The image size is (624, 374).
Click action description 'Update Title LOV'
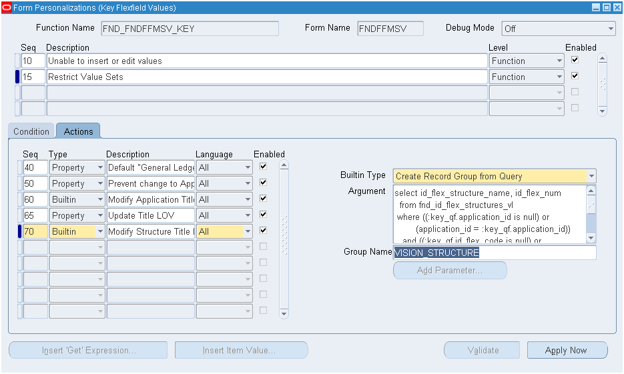(150, 216)
